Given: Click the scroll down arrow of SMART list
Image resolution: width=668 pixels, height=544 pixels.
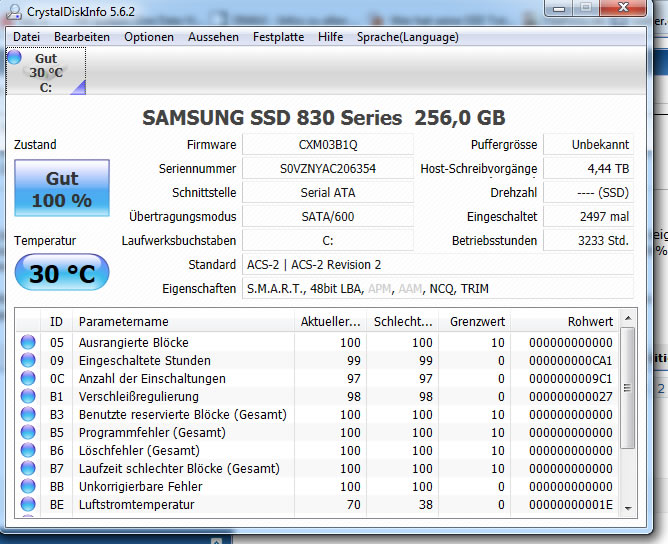Looking at the screenshot, I should point(628,508).
